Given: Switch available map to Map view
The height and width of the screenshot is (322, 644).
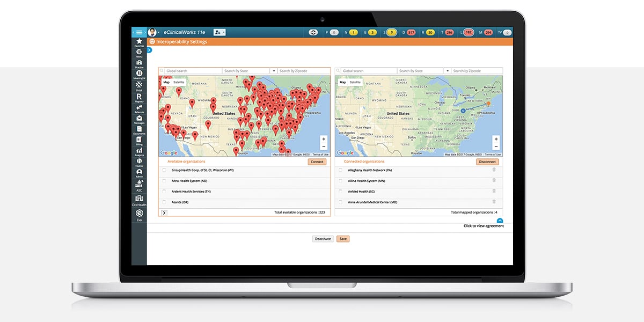Looking at the screenshot, I should click(166, 82).
